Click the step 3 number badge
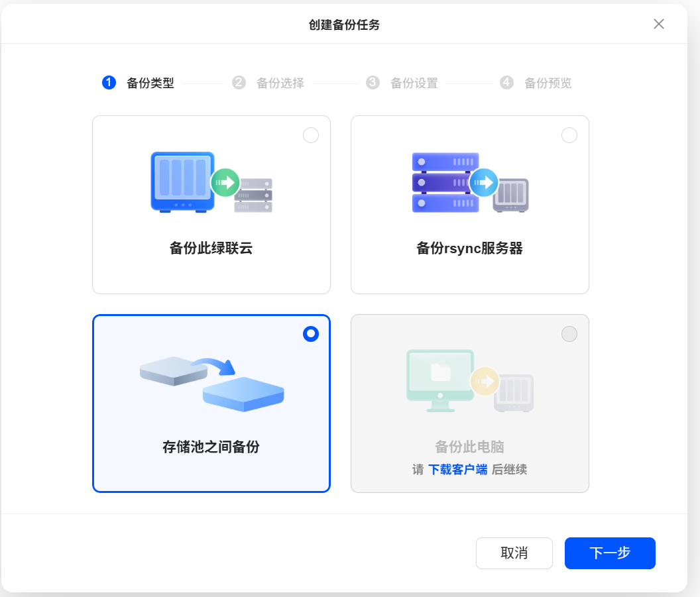Viewport: 700px width, 597px height. [x=373, y=83]
